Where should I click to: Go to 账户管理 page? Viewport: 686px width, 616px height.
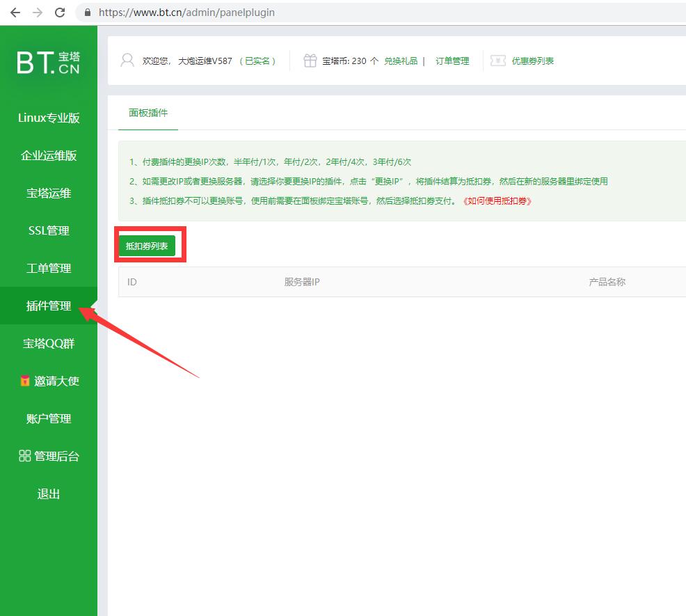(x=49, y=418)
